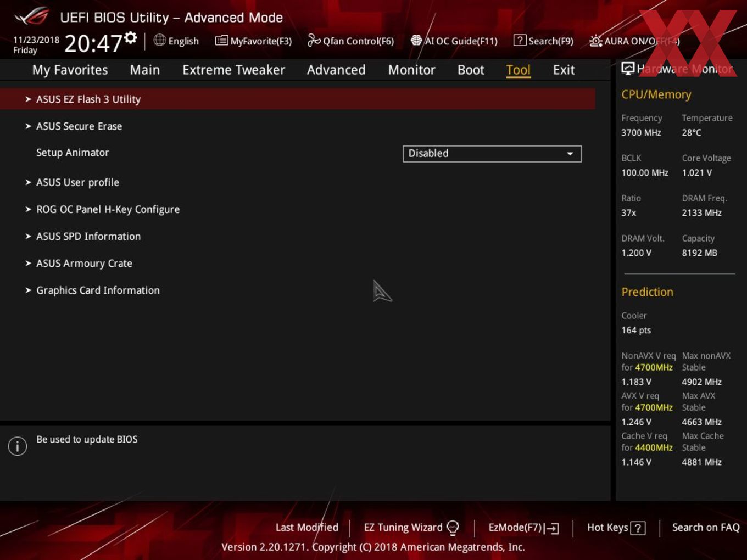Open AI OC Guide brain icon
Viewport: 747px width, 560px height.
pos(416,40)
